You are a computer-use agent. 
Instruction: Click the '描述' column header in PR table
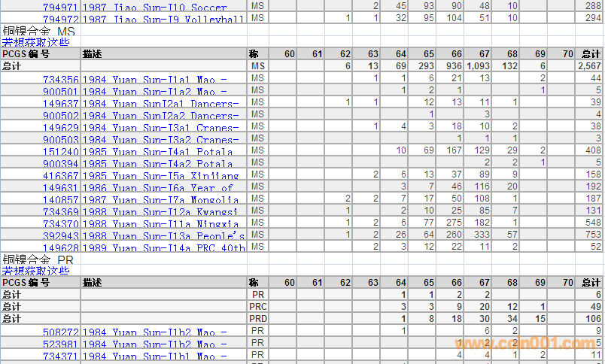(93, 283)
